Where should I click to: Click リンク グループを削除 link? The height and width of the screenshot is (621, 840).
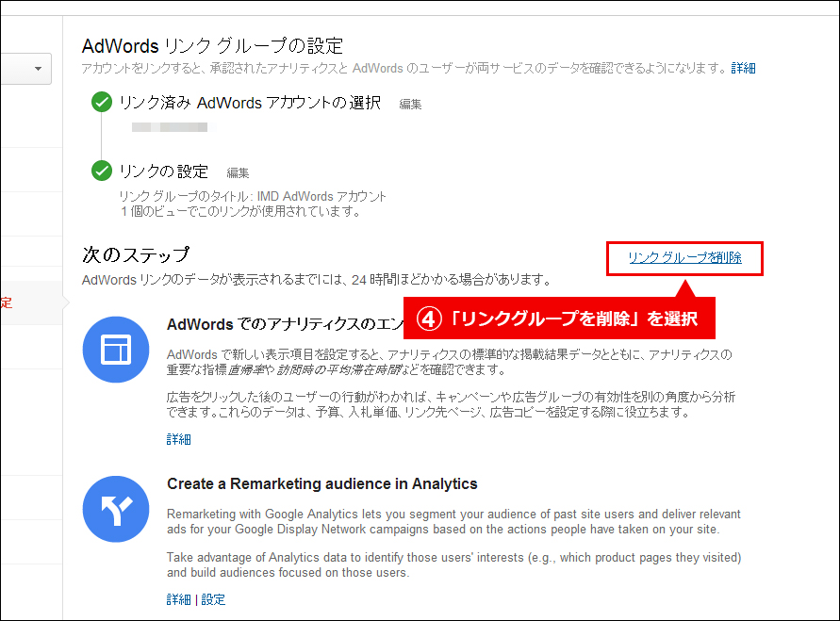tap(684, 257)
